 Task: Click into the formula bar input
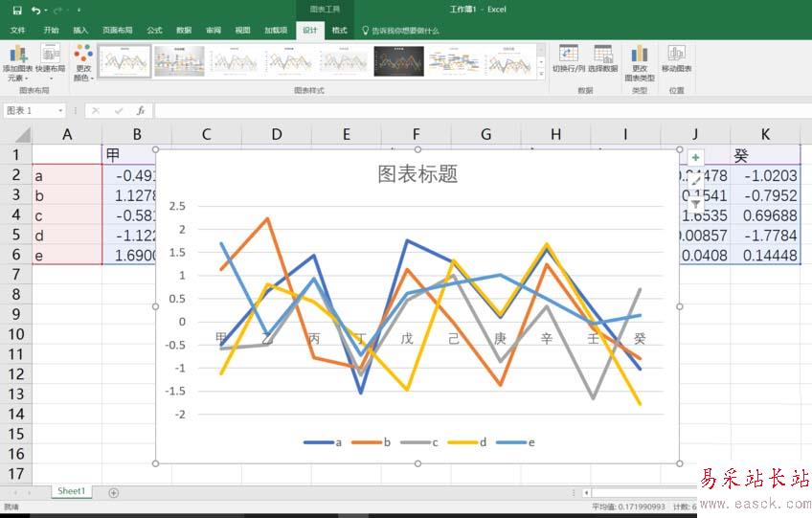tap(482, 110)
